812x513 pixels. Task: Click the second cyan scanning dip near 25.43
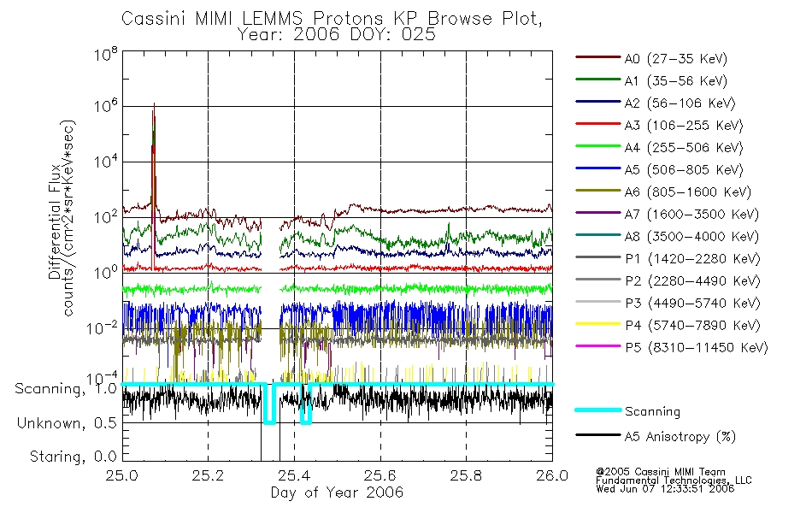tap(306, 404)
